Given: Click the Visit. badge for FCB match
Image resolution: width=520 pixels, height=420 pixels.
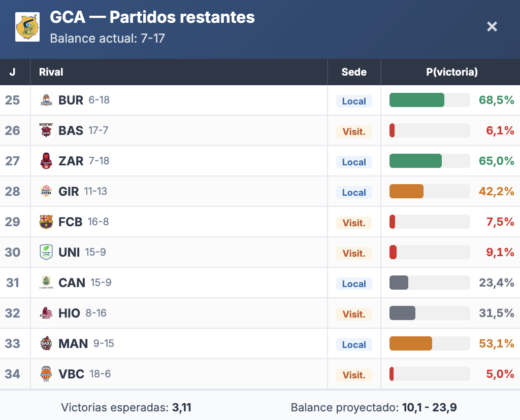Looking at the screenshot, I should [354, 223].
